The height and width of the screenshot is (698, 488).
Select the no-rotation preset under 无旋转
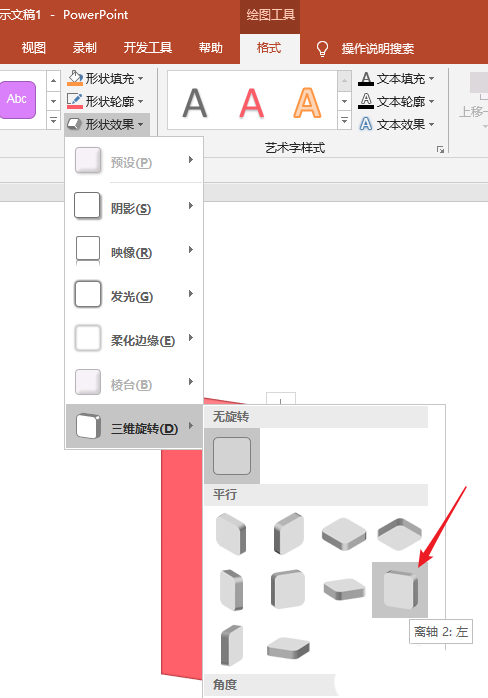pos(232,456)
